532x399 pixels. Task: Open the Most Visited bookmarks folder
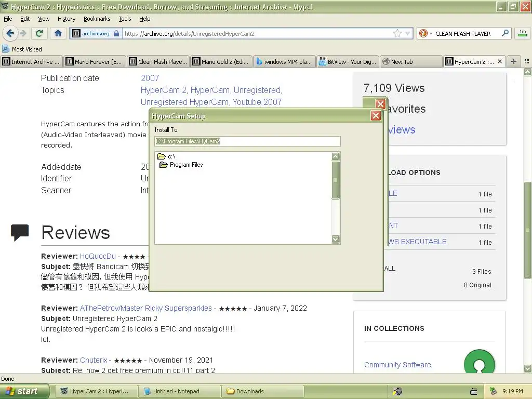pyautogui.click(x=22, y=49)
